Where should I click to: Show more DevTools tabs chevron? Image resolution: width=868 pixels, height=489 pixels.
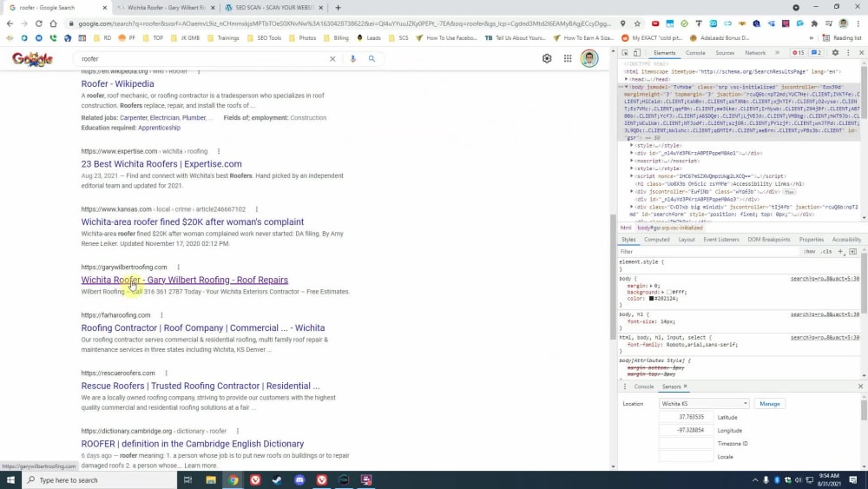click(777, 53)
